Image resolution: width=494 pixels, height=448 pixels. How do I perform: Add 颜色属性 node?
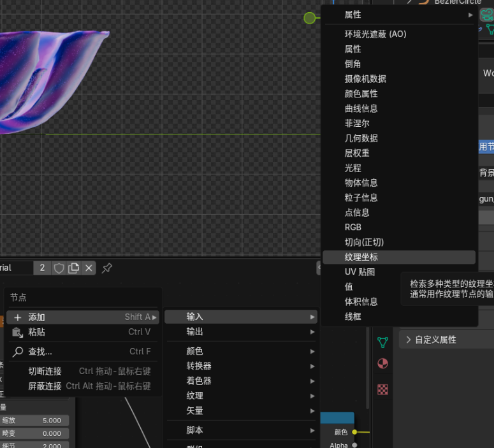[399, 94]
